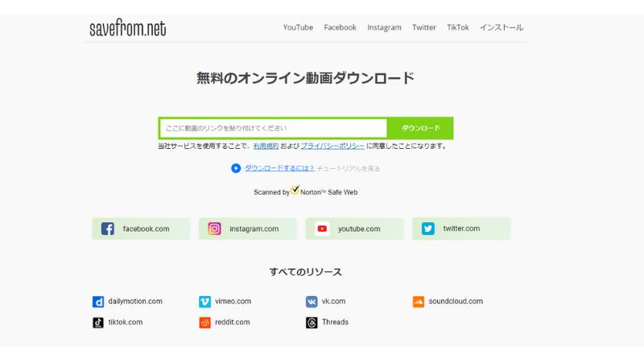
Task: Click the Vimeo icon
Action: (x=205, y=302)
